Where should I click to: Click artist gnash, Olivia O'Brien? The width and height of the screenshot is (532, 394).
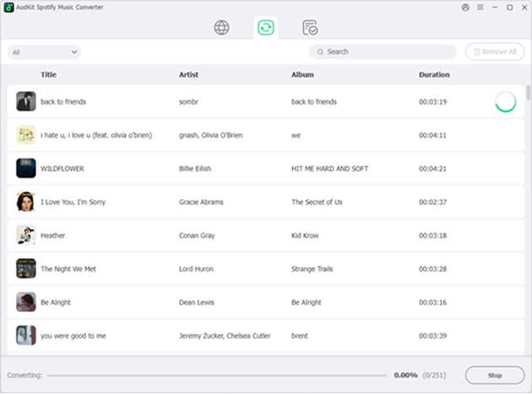tap(211, 135)
